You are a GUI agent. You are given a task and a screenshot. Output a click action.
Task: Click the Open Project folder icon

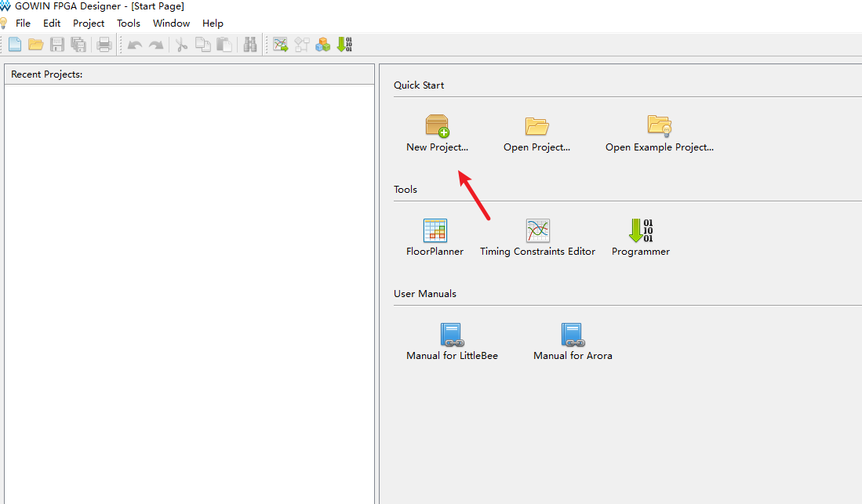pos(536,126)
